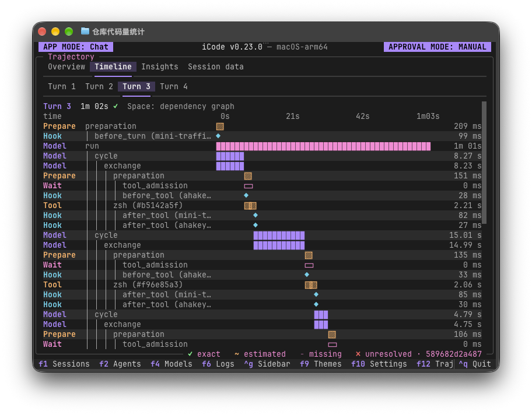The width and height of the screenshot is (532, 415).
Task: Open the Session data tab
Action: [x=216, y=67]
